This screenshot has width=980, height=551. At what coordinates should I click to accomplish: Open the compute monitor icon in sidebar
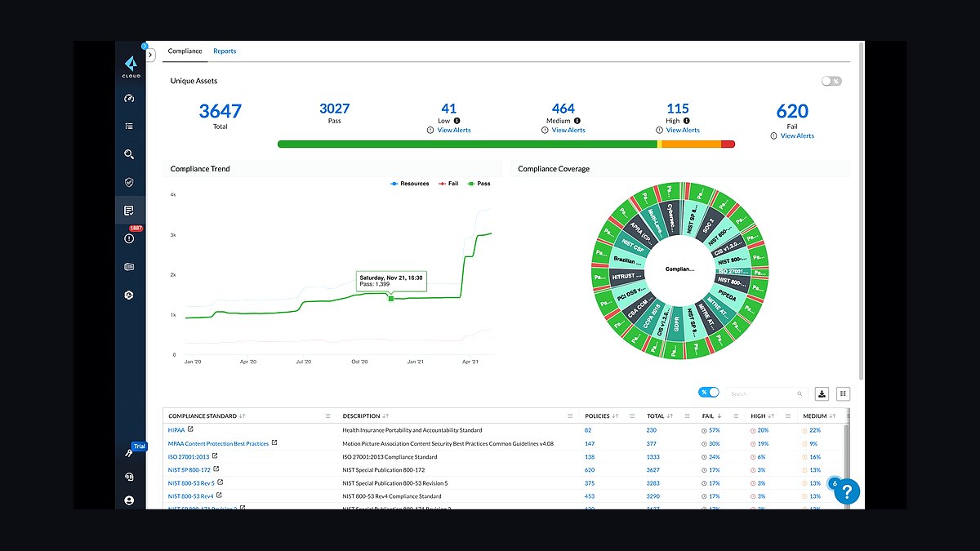pos(129,267)
